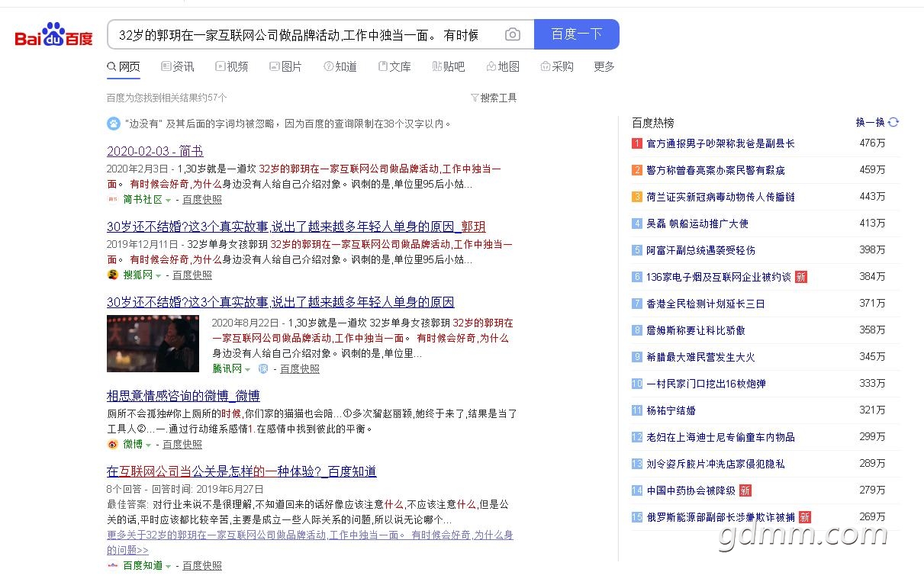Open hot topic 老妇在上海迪士尼专偷童车内物品
Screen dimensions: 924x582
tap(720, 437)
